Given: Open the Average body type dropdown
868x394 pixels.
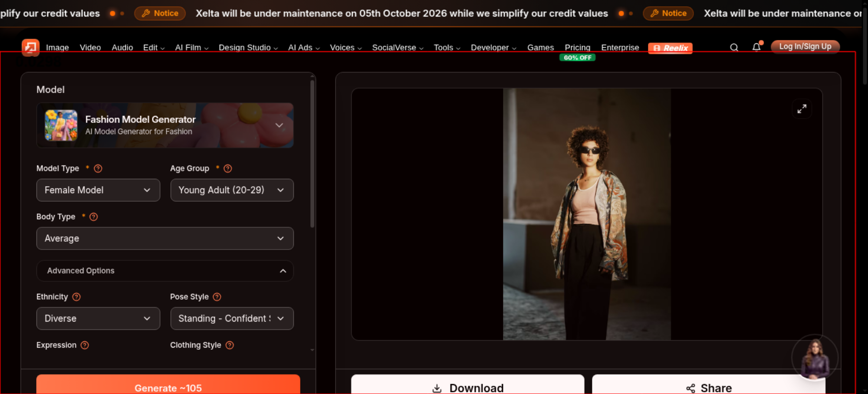Looking at the screenshot, I should tap(165, 238).
